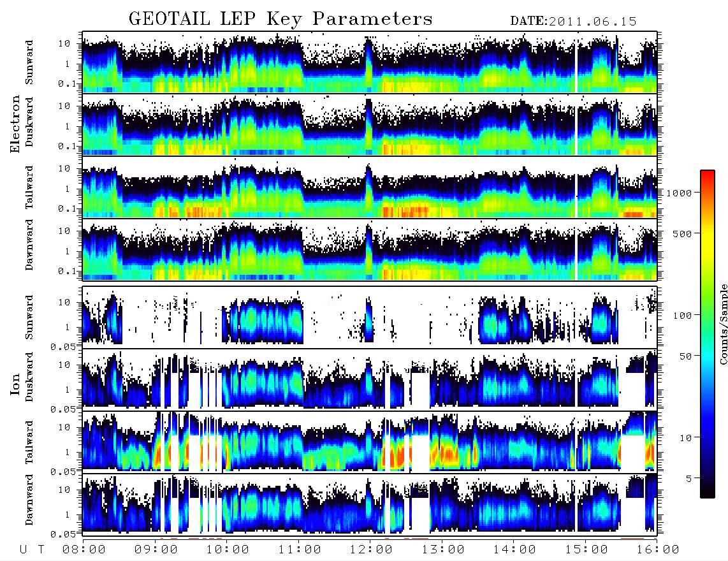Select the Electron 'Sunward' panel label
The width and height of the screenshot is (728, 561).
(x=29, y=62)
